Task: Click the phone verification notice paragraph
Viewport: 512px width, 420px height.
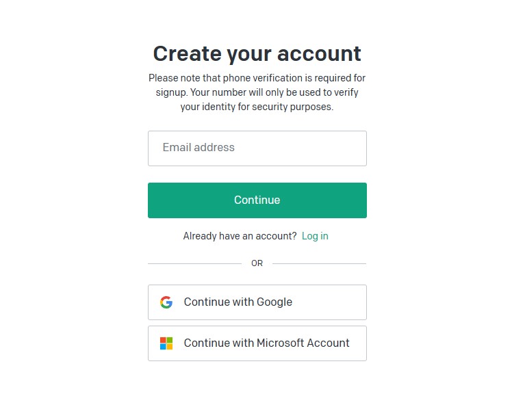Action: click(257, 92)
